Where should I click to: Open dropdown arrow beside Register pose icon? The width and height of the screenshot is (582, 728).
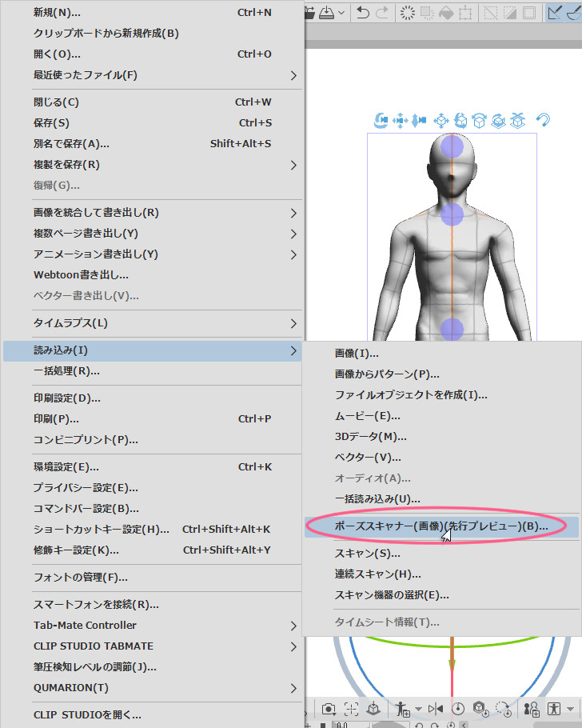click(418, 709)
